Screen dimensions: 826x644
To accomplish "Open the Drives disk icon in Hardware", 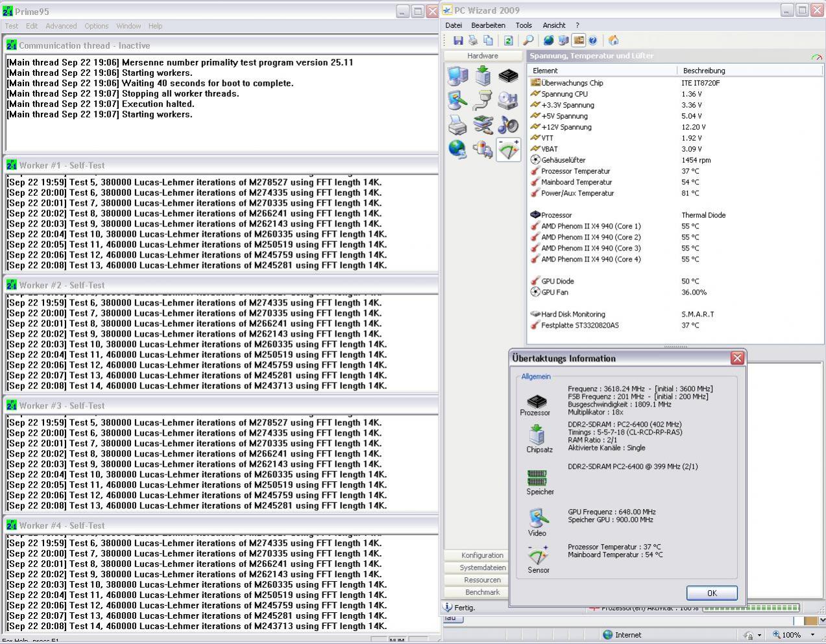I will (508, 100).
